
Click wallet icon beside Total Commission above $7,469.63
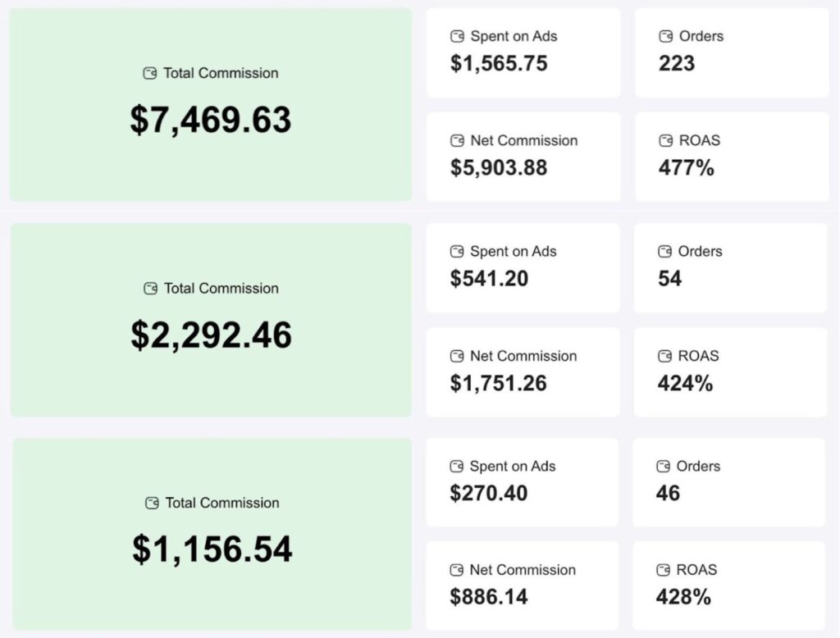tap(150, 73)
